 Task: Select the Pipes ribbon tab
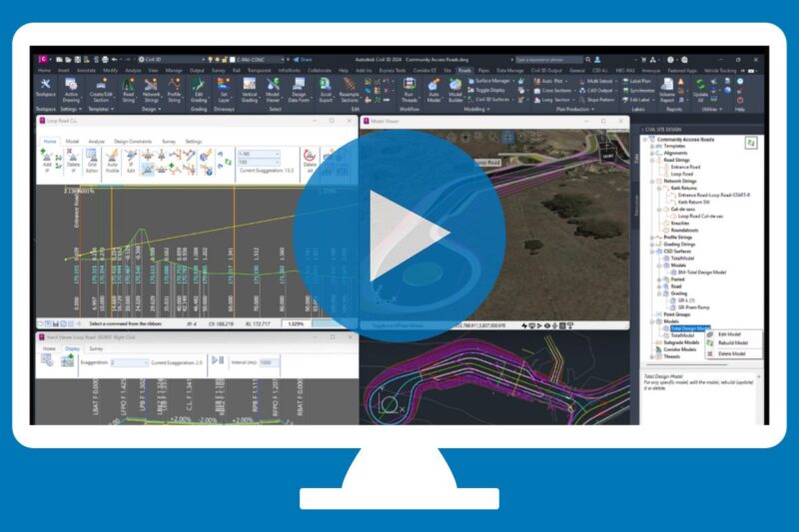point(482,71)
